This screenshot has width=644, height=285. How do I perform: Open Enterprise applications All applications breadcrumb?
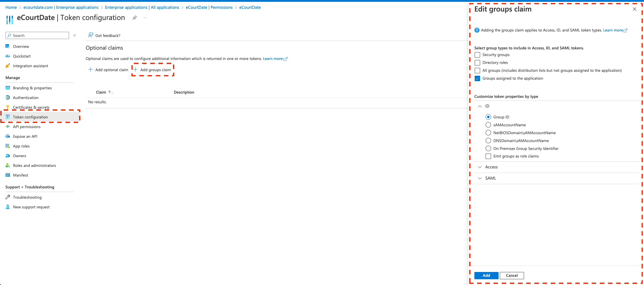pyautogui.click(x=142, y=7)
